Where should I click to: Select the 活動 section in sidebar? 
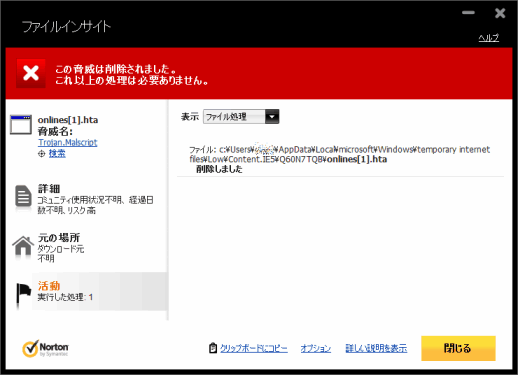coord(86,292)
